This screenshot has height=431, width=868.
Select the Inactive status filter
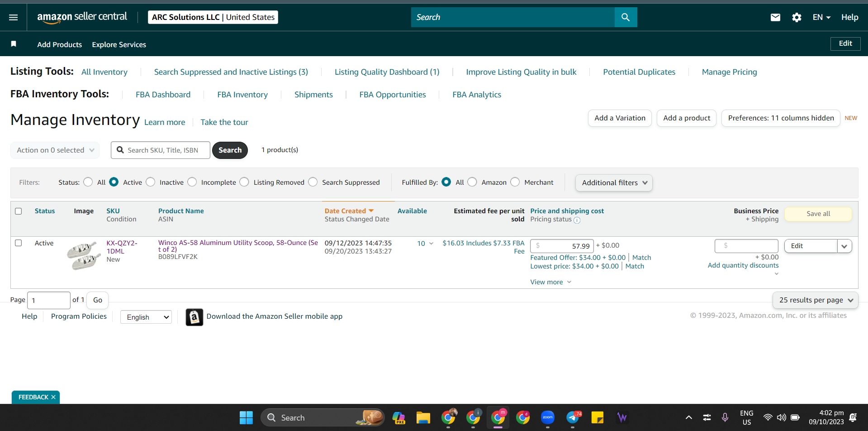point(151,182)
